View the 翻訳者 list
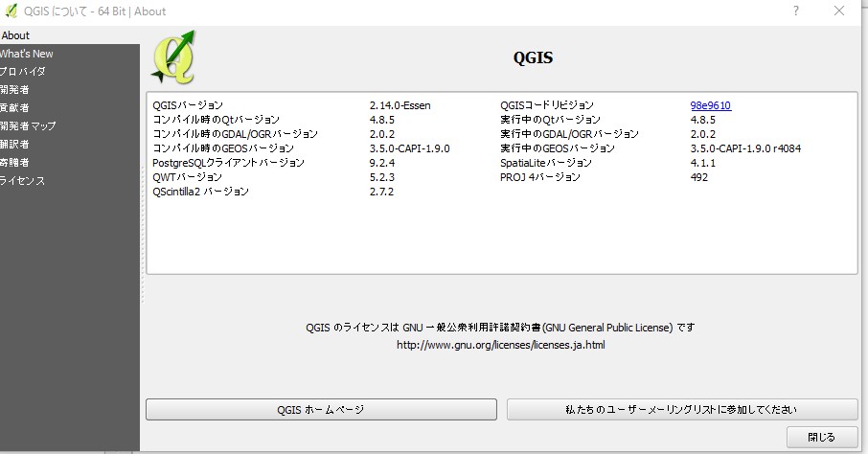Viewport: 868px width, 454px height. (15, 145)
